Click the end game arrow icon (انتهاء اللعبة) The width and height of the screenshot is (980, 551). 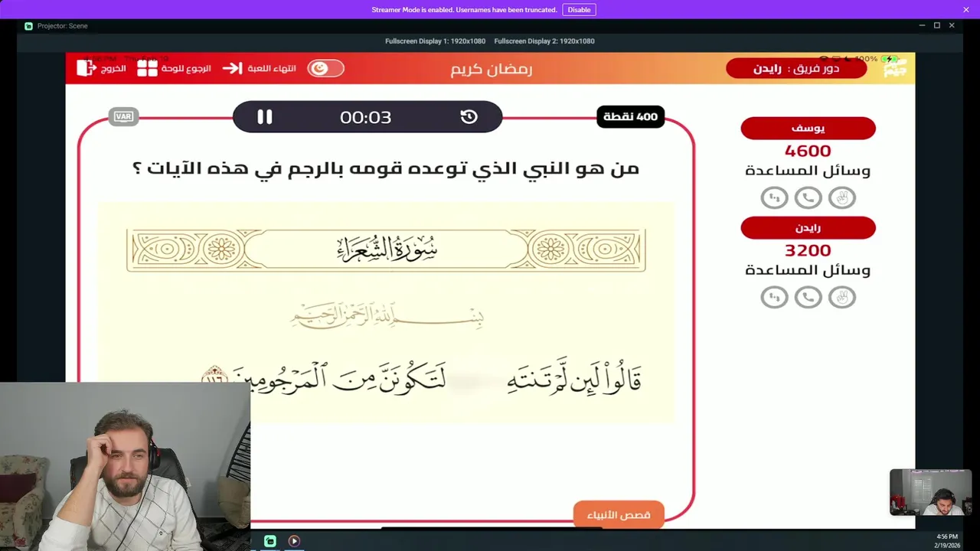pos(232,68)
